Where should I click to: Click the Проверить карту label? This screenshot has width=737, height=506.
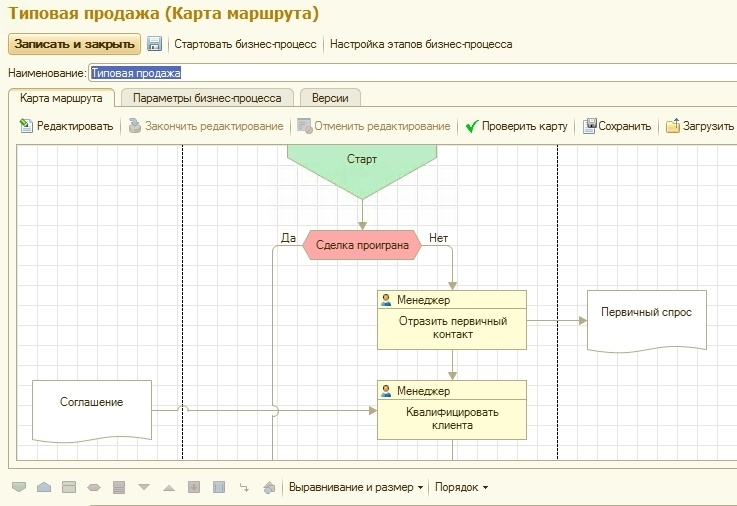coord(525,126)
